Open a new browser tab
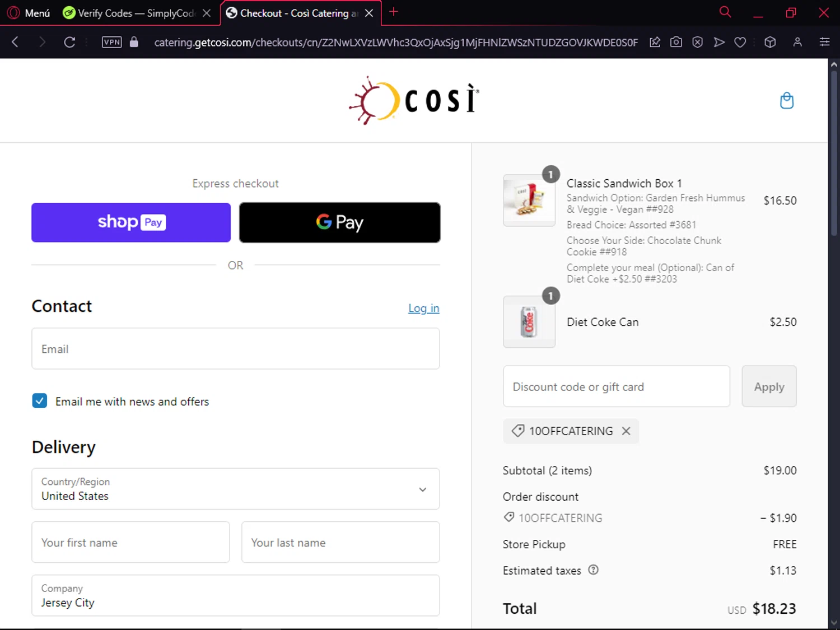The height and width of the screenshot is (630, 840). pyautogui.click(x=394, y=12)
